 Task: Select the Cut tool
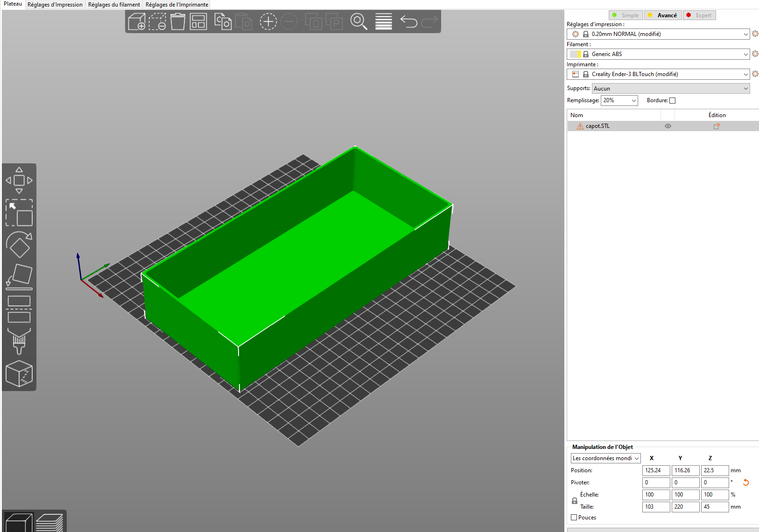coord(19,309)
